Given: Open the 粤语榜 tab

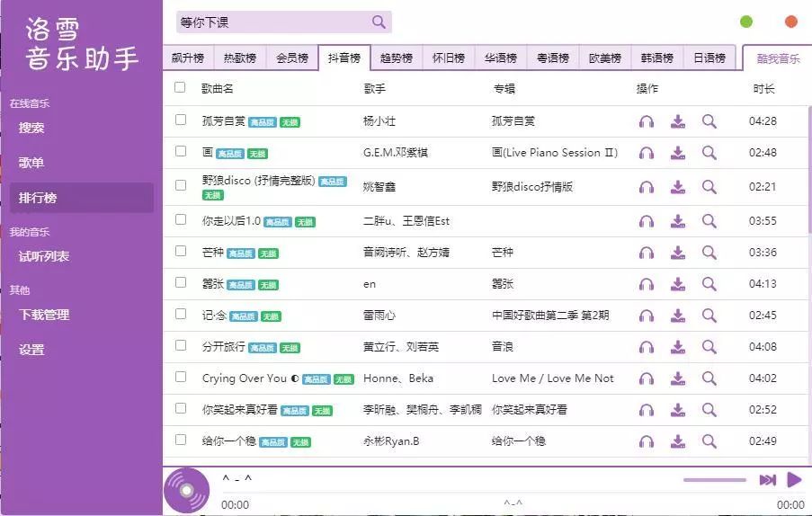Looking at the screenshot, I should [x=552, y=58].
